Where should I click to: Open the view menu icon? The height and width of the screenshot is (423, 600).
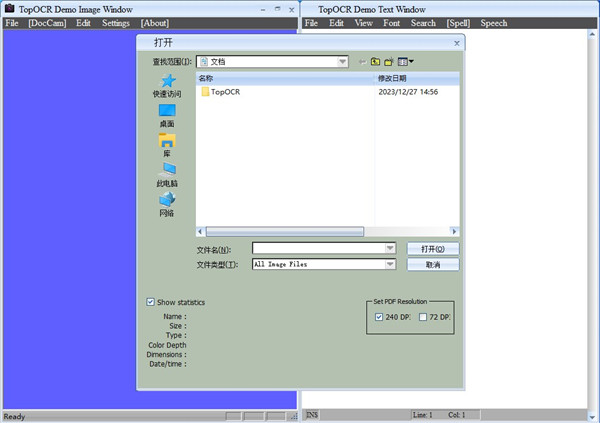point(406,62)
